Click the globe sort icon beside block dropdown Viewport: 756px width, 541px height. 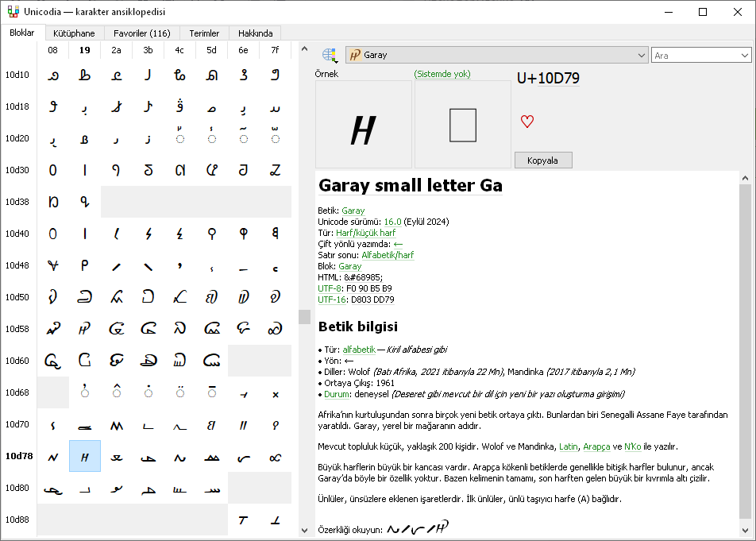pos(330,55)
